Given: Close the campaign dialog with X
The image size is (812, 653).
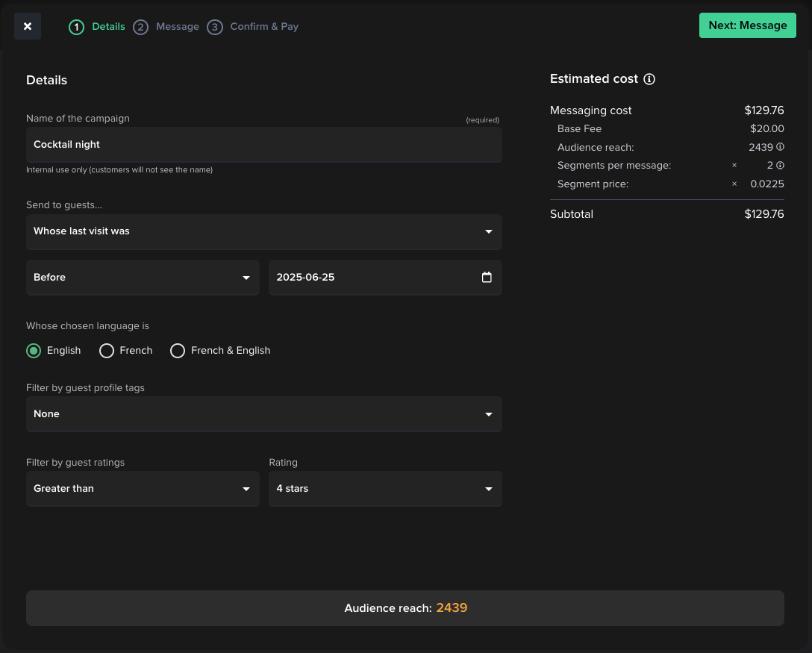Looking at the screenshot, I should (28, 26).
